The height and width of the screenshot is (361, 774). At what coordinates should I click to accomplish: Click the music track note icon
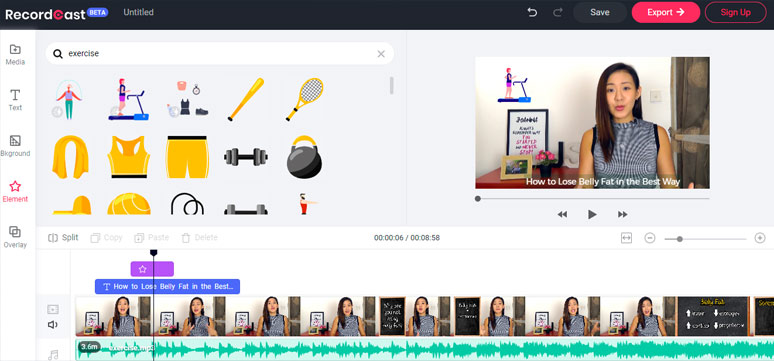(53, 355)
